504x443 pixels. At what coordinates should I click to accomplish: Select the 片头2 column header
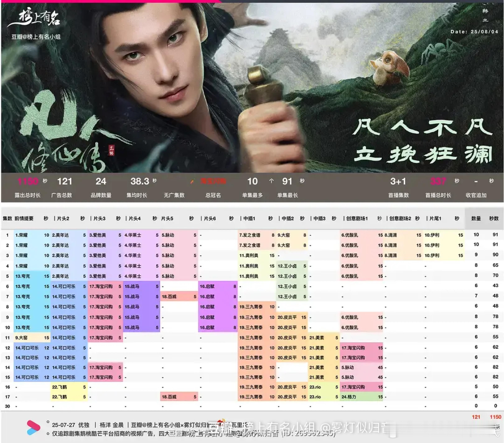pos(63,218)
